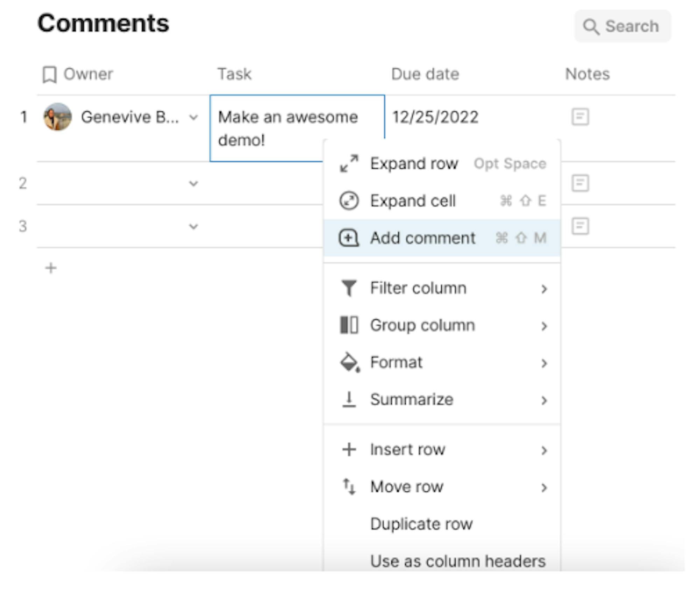
Task: Select Duplicate row menu entry
Action: (x=421, y=524)
